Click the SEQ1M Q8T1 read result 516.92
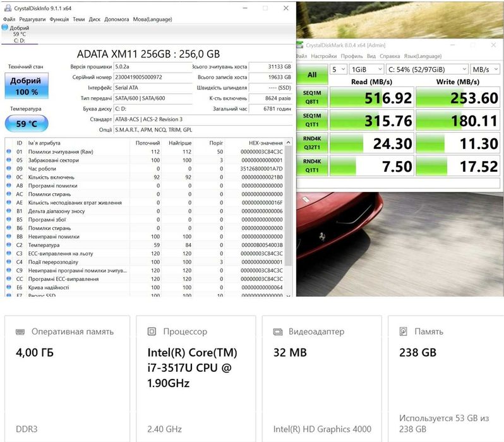Image resolution: width=504 pixels, height=442 pixels. 371,98
